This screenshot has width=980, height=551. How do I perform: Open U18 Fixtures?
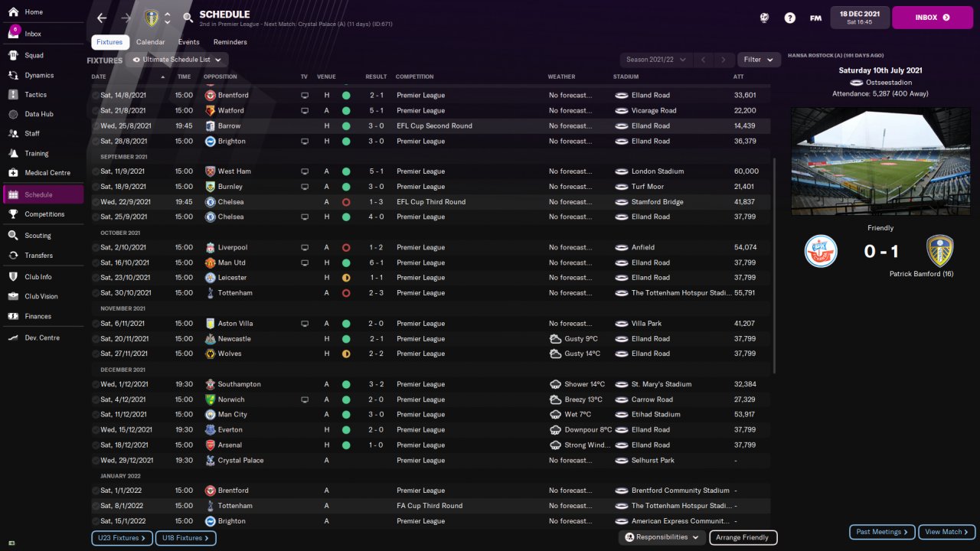click(x=186, y=539)
